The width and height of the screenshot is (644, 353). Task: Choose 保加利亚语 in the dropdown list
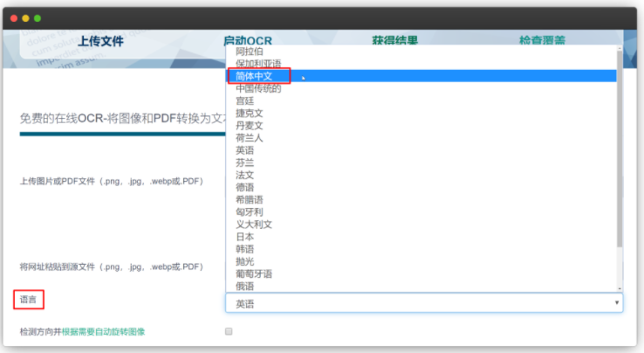(x=421, y=64)
